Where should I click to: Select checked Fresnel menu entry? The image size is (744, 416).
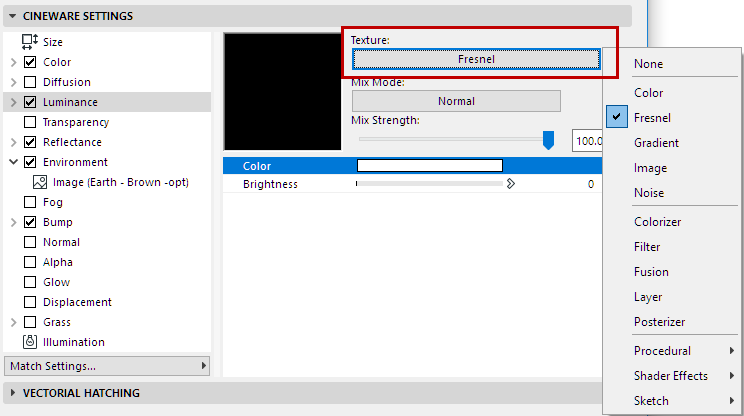(652, 118)
